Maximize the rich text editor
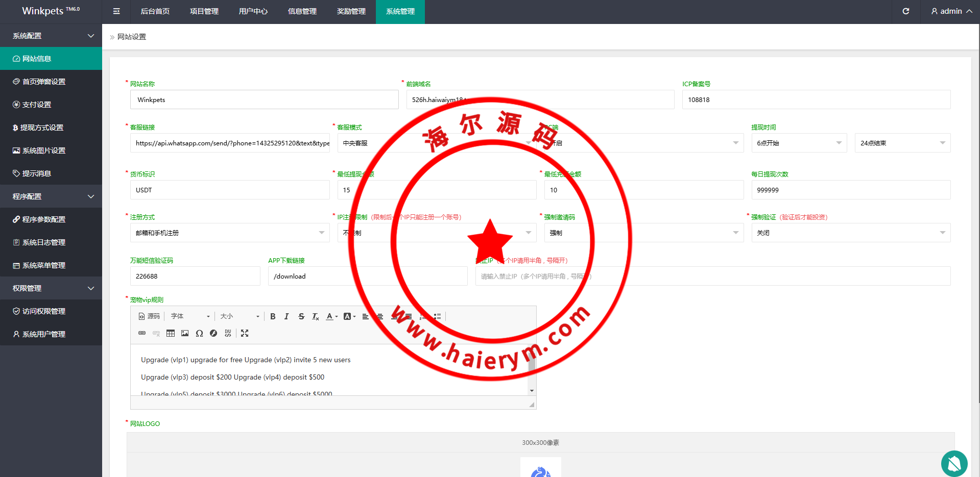This screenshot has height=477, width=980. coord(245,333)
